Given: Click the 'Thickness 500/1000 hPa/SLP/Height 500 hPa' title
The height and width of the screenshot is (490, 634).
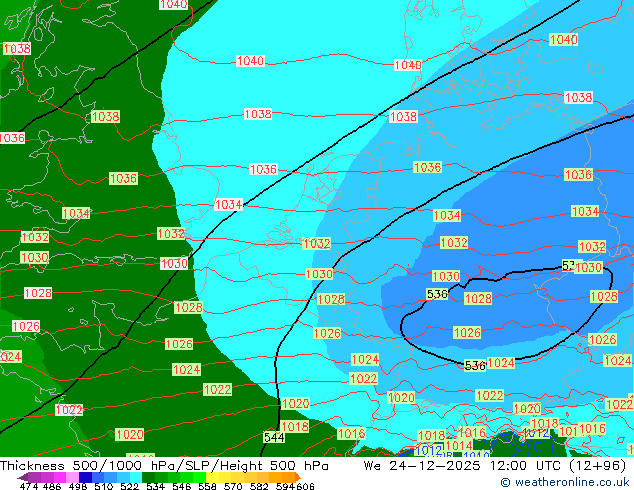Looking at the screenshot, I should tap(164, 466).
